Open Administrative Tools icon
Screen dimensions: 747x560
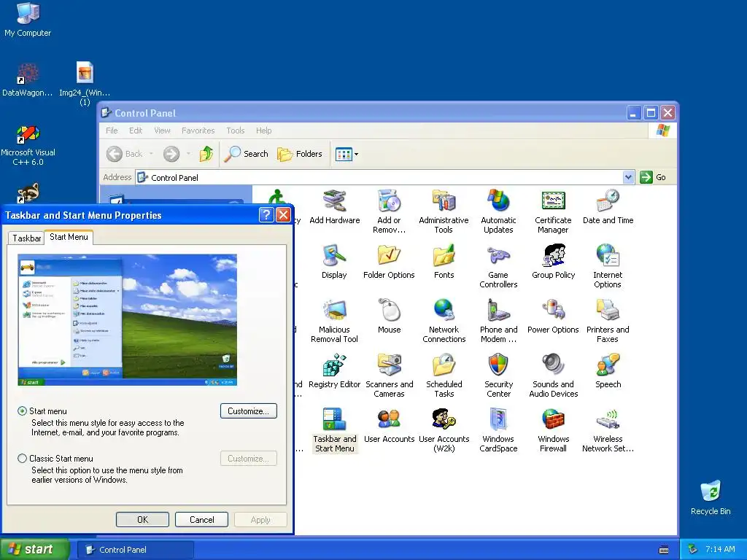(444, 211)
